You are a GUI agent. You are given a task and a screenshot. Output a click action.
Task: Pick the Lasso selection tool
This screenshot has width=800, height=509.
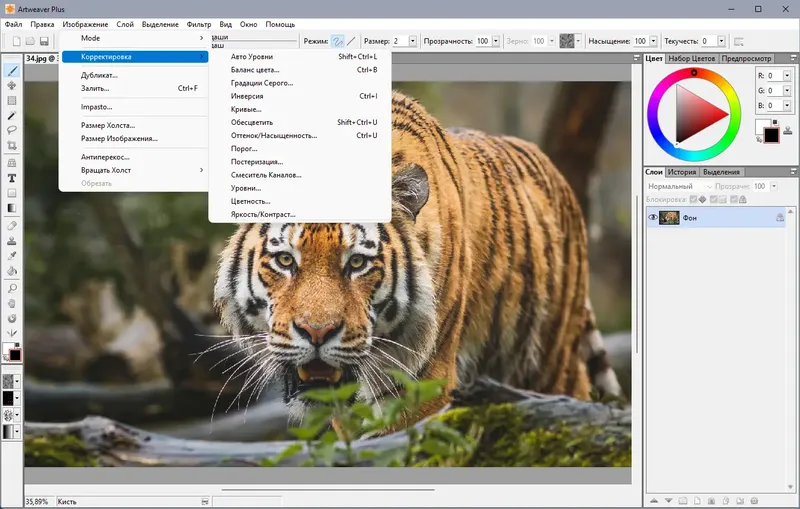click(x=12, y=131)
